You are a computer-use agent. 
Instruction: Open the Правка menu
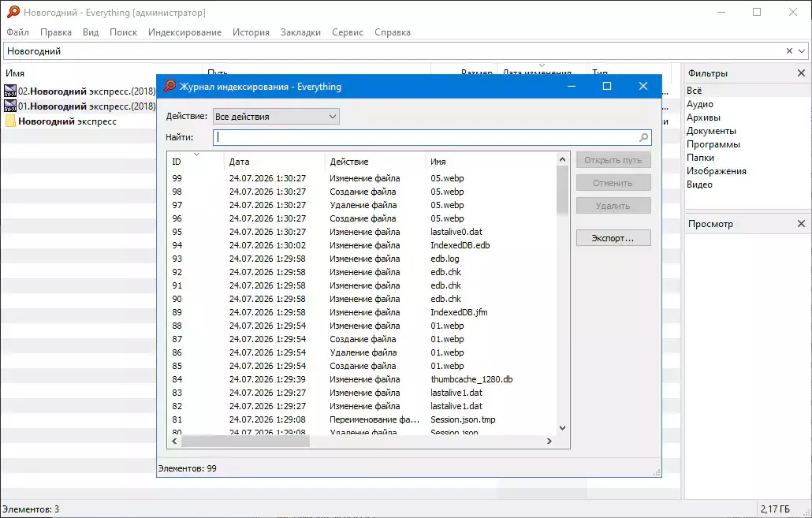click(x=56, y=32)
